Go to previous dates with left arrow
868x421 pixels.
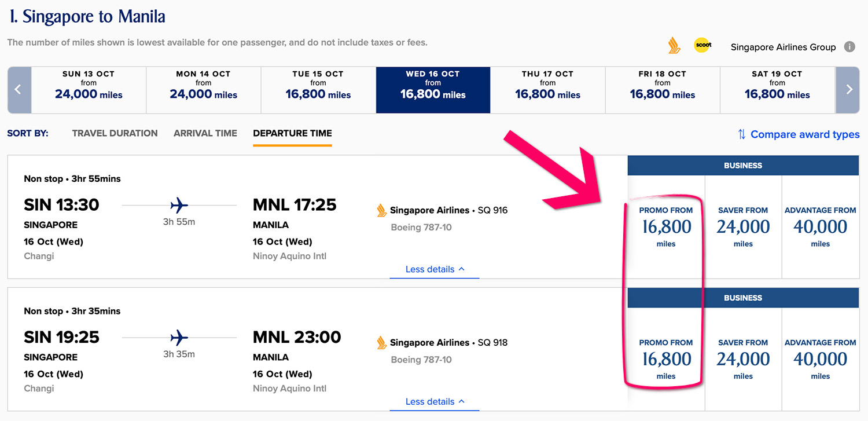[19, 90]
